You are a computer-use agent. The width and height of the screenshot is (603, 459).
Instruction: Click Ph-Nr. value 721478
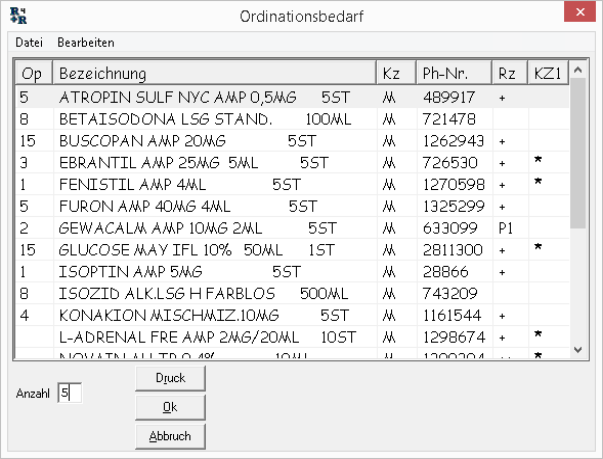point(449,119)
